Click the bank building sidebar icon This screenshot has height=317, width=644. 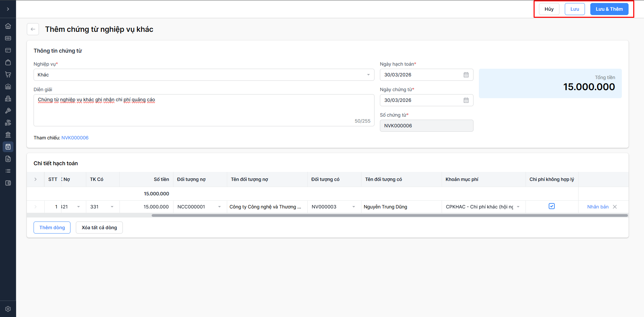coord(8,135)
